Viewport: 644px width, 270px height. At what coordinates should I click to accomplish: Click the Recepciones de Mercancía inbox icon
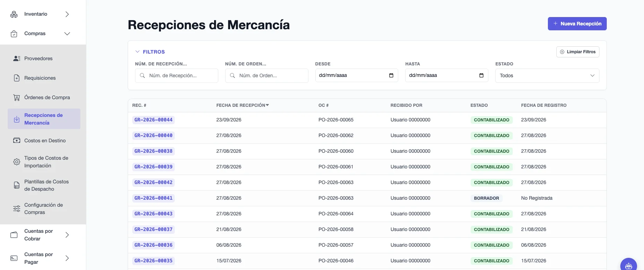click(x=17, y=119)
